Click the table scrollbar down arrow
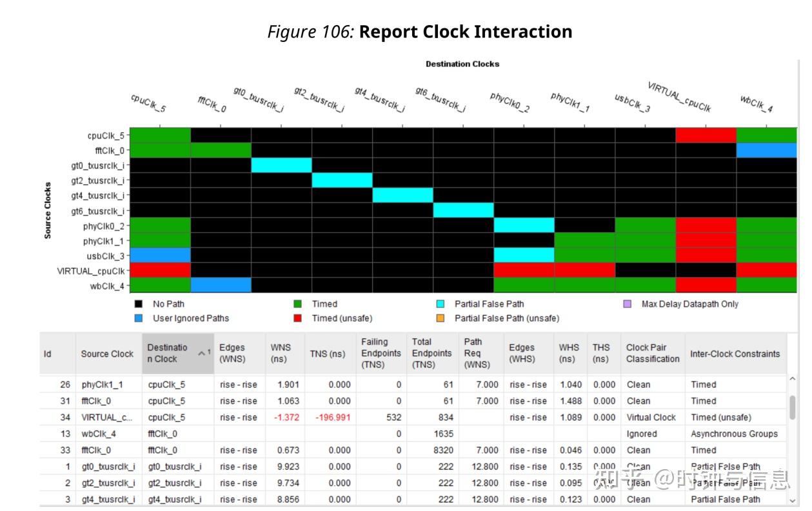 pos(792,500)
